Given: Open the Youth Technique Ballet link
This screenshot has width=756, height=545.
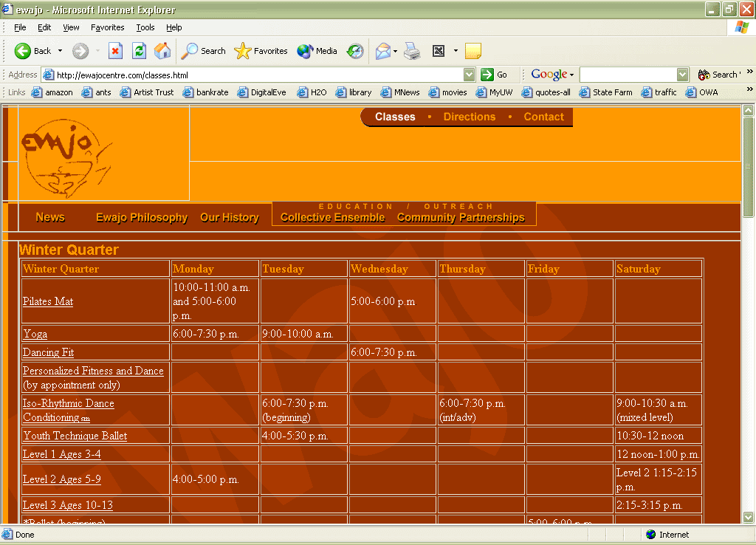Looking at the screenshot, I should [x=75, y=436].
